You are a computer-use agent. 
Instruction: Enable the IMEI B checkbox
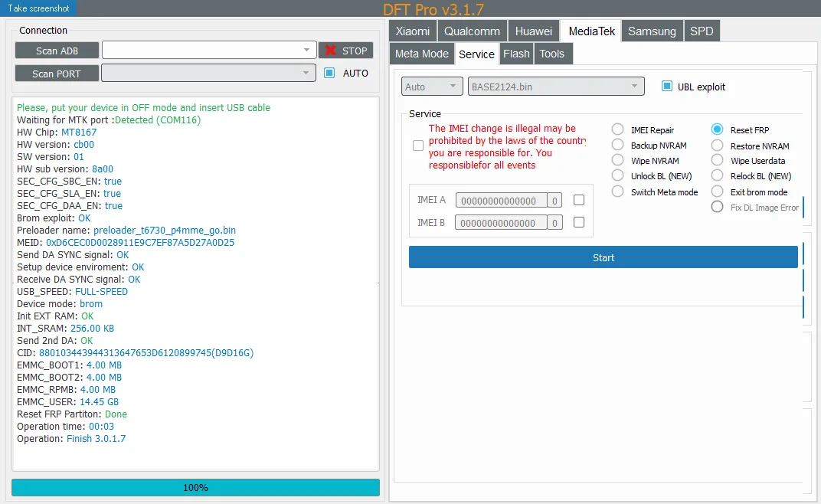[x=578, y=222]
